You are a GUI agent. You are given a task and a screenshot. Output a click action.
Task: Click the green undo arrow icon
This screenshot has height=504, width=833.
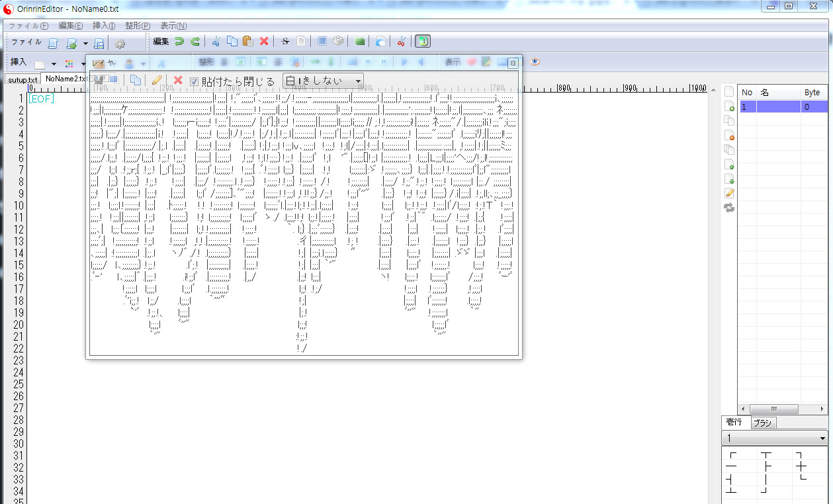tap(179, 42)
